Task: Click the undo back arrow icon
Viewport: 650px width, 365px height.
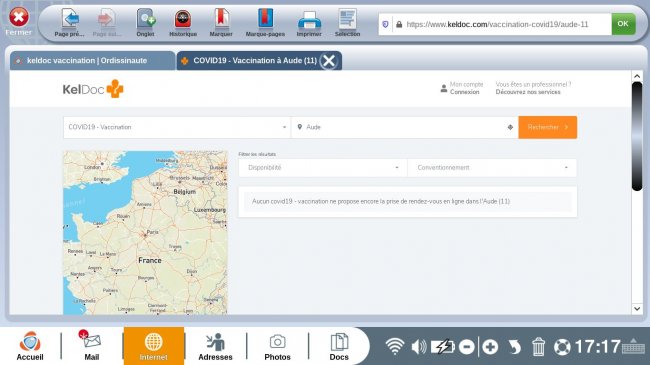Action: pyautogui.click(x=514, y=347)
